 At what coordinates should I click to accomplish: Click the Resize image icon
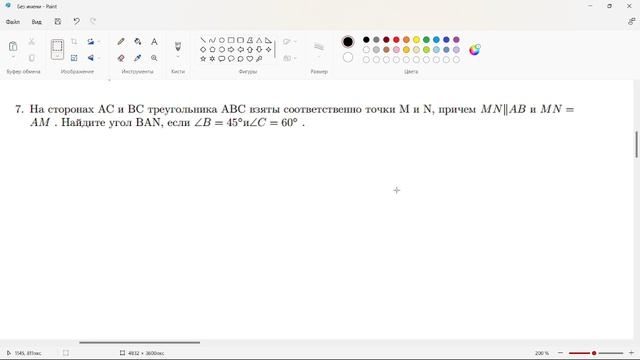[x=74, y=58]
